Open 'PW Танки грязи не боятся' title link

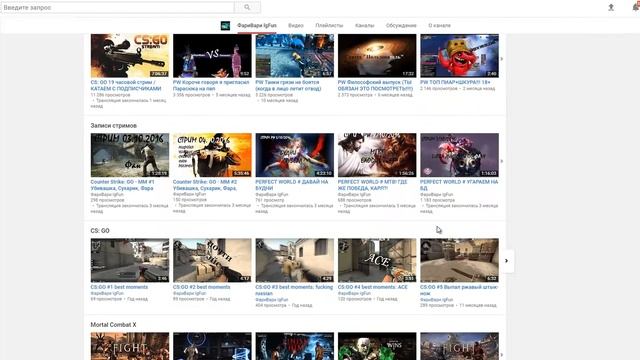click(288, 85)
